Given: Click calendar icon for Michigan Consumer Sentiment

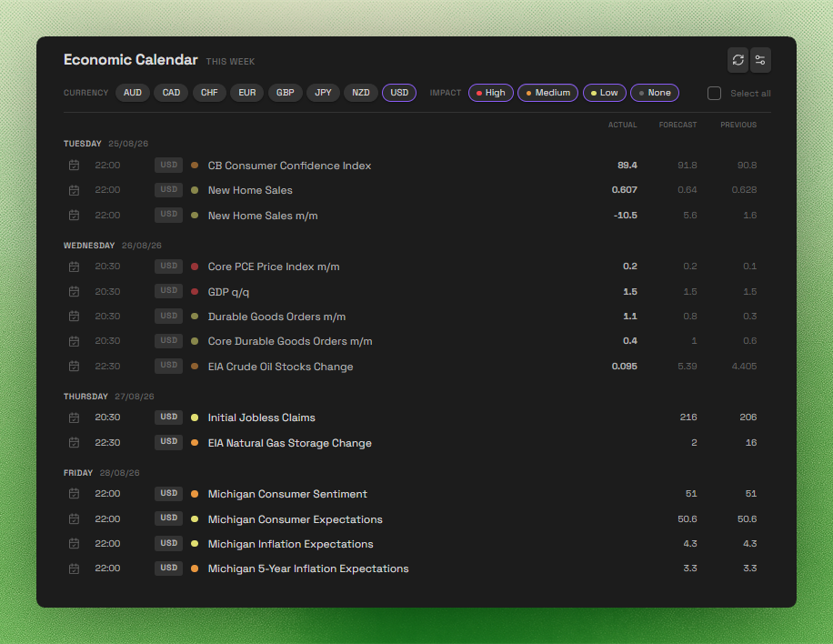Looking at the screenshot, I should pos(74,494).
